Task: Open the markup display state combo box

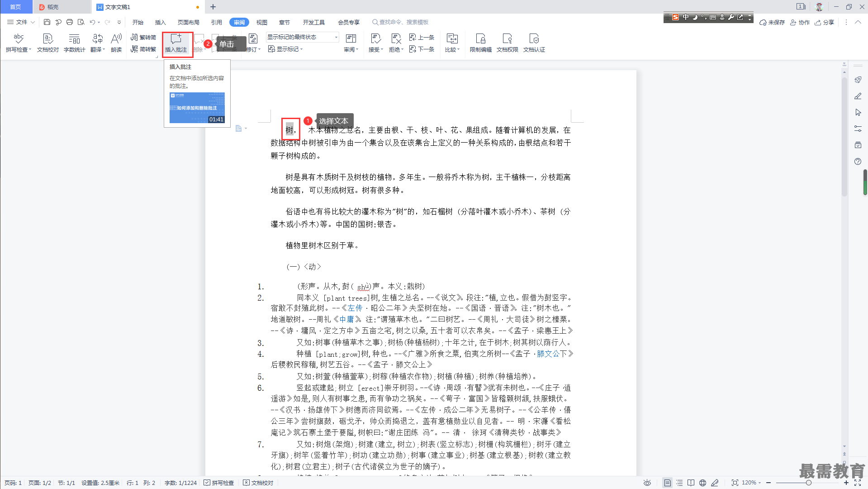Action: coord(302,37)
